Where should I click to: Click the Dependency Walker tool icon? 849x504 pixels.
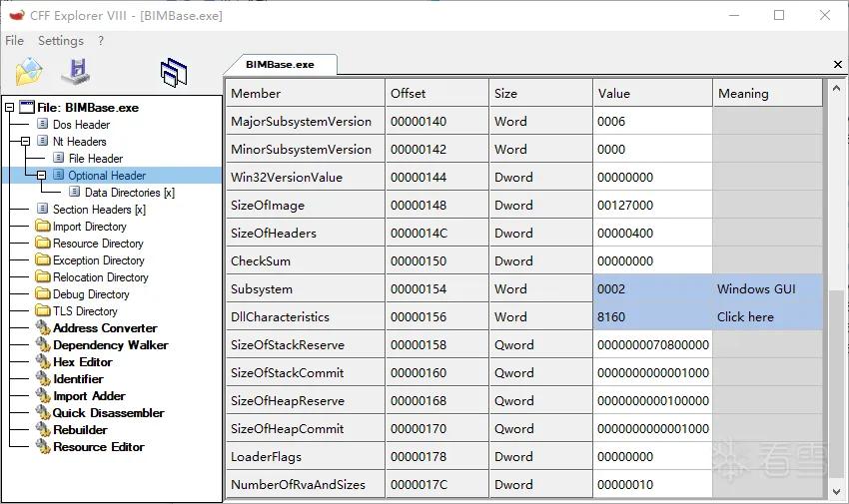click(43, 344)
